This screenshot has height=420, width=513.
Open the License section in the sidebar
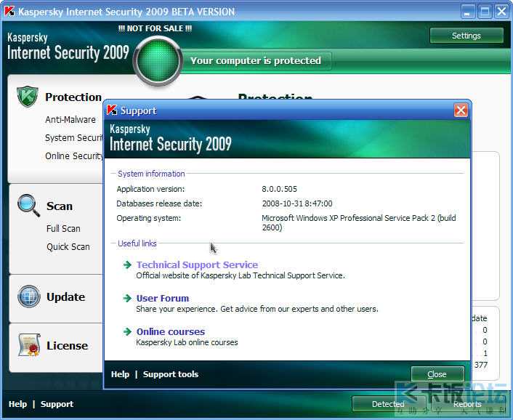coord(67,345)
